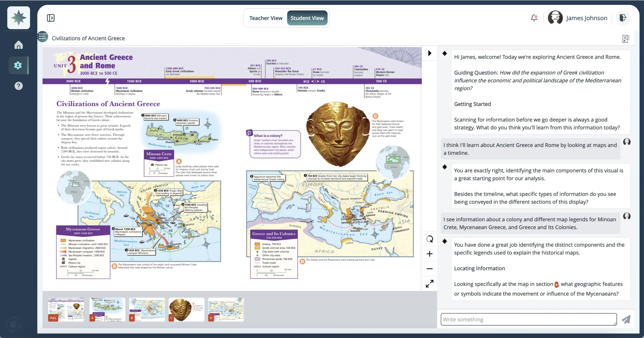The width and height of the screenshot is (644, 338).
Task: Select the FULL image thumbnail
Action: coord(66,310)
